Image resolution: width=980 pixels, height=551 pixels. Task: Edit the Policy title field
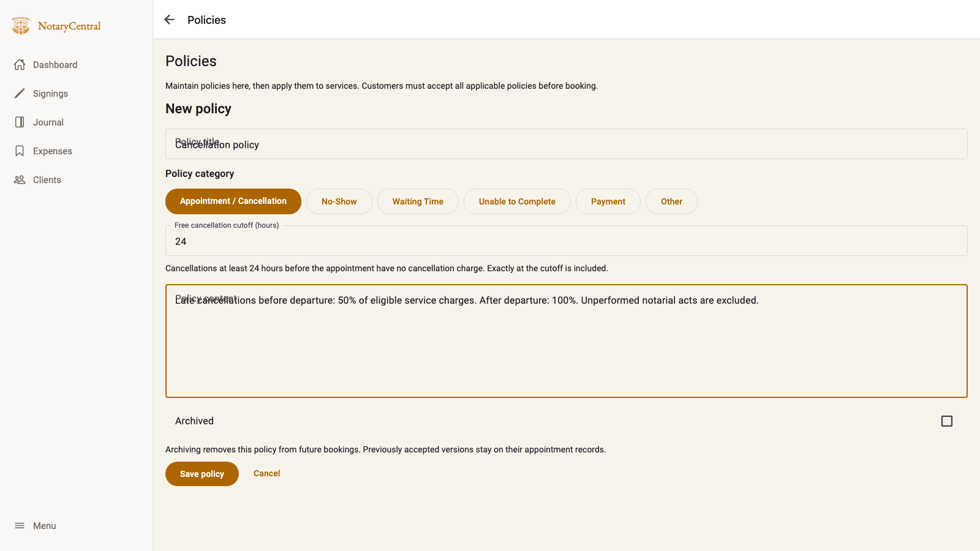tap(567, 144)
